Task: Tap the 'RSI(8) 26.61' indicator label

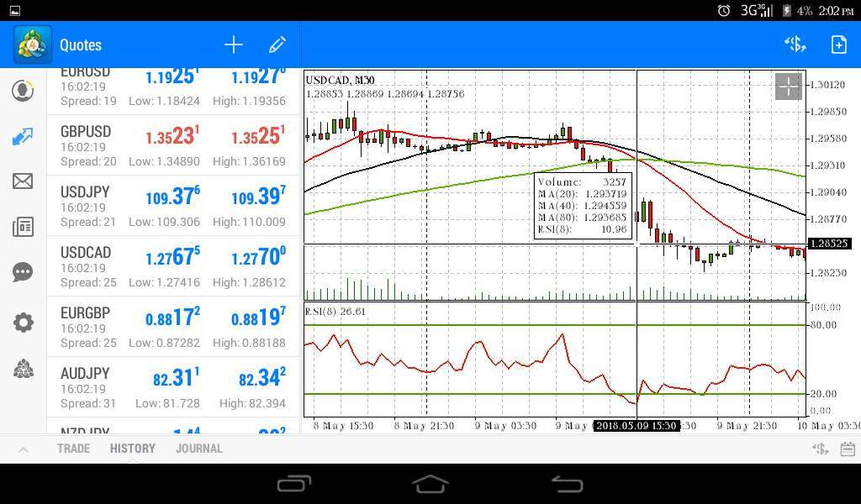Action: [335, 312]
